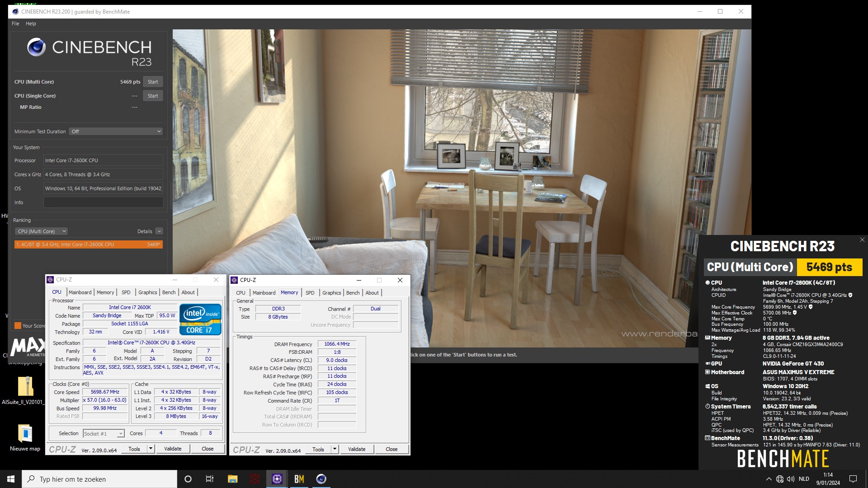The image size is (868, 488).
Task: Open Mainboard tab in CPU-Z Memory window
Action: [x=264, y=293]
